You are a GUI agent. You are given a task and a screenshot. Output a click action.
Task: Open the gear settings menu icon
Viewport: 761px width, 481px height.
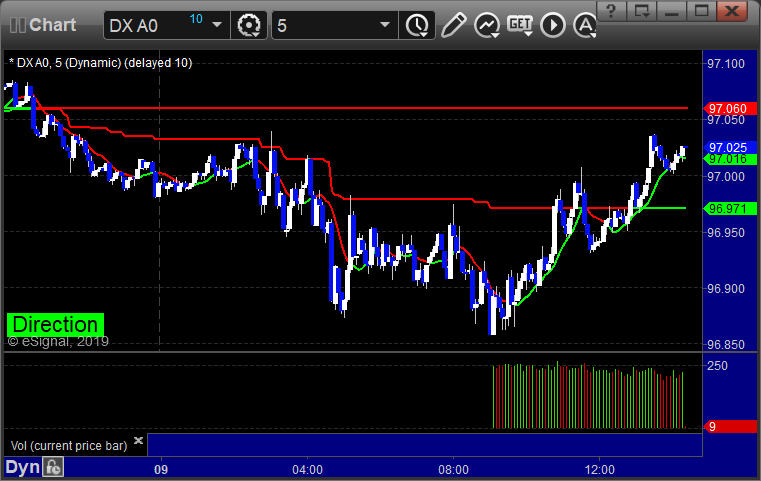249,25
